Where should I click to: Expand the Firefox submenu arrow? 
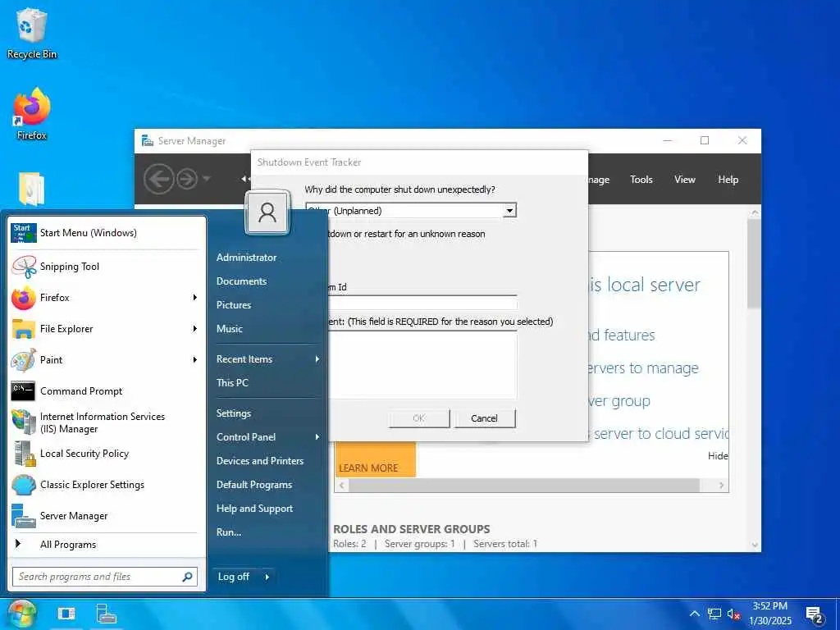pyautogui.click(x=195, y=298)
